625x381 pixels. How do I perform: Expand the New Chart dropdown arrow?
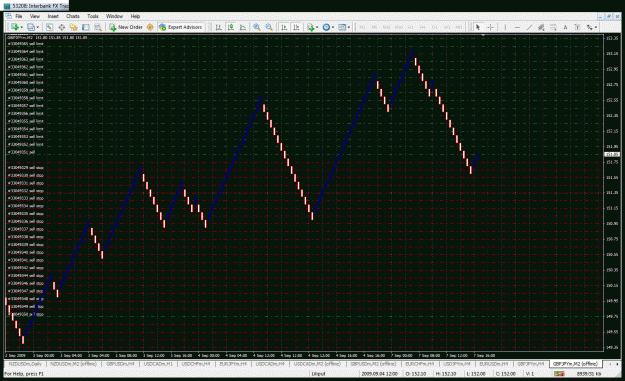tap(22, 27)
